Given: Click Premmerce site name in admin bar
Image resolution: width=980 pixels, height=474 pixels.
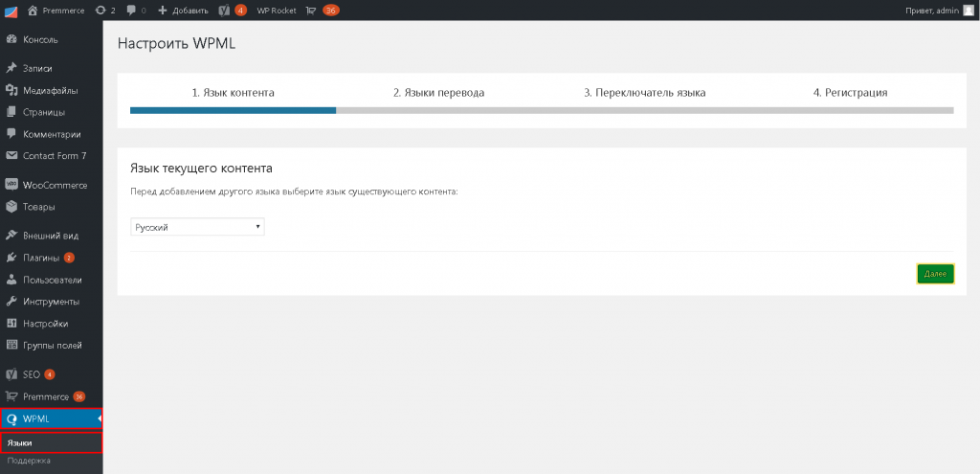Looking at the screenshot, I should [x=63, y=10].
